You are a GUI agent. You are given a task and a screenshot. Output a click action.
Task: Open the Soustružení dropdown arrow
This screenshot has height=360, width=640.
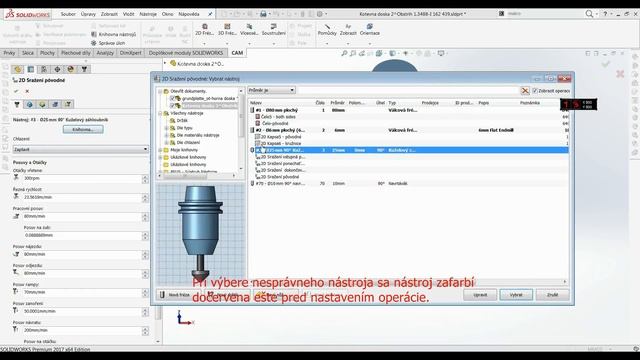[x=273, y=43]
